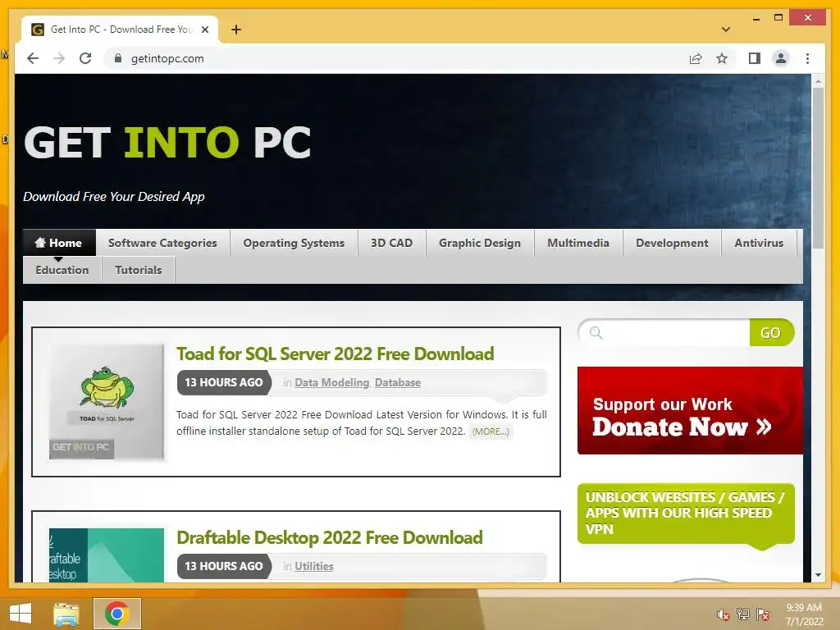Click the browser forward arrow
The width and height of the screenshot is (840, 630).
point(59,58)
